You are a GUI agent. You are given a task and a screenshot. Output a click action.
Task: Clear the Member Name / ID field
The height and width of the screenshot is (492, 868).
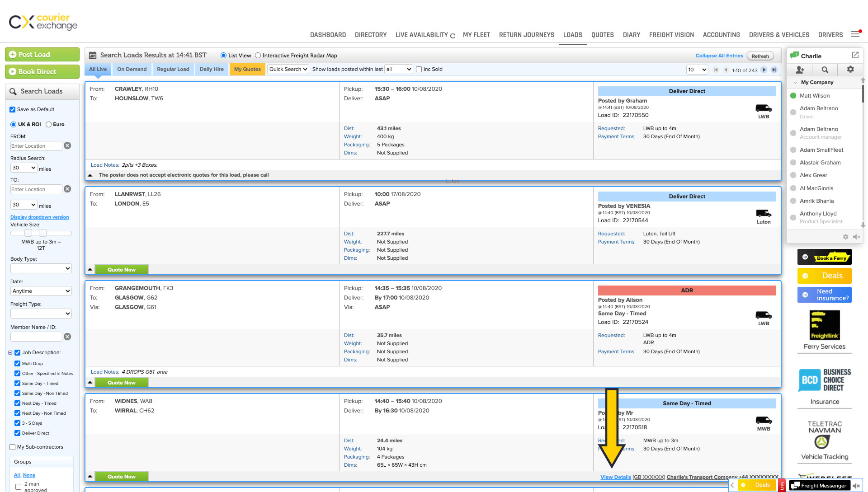pos(67,337)
